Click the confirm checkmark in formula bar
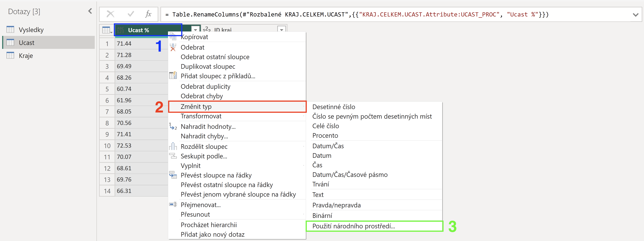Screen dimensions: 644x241 pos(130,14)
